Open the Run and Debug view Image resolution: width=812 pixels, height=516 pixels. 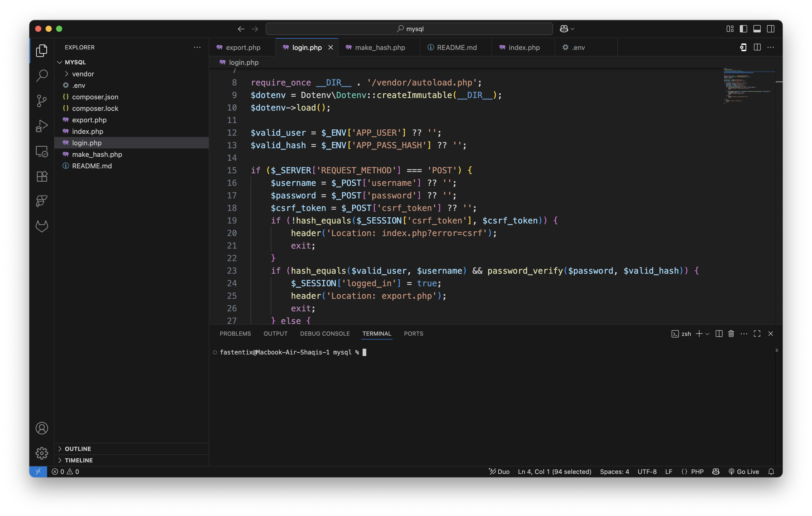tap(42, 126)
